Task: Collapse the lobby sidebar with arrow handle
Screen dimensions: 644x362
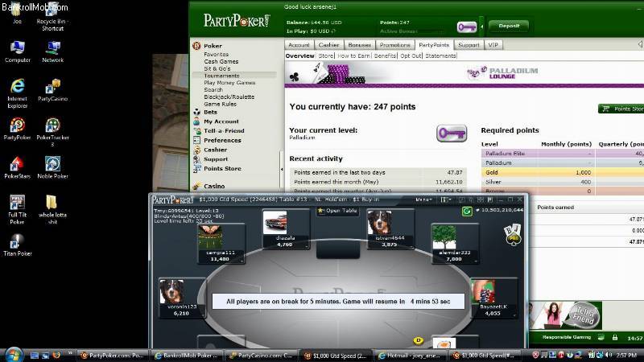Action: (282, 169)
